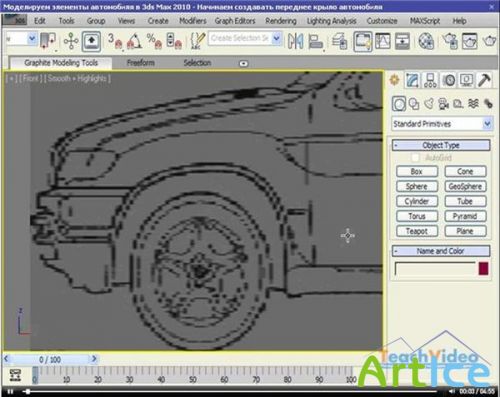Viewport: 500px width, 397px height.
Task: Open the [Front] viewport view menu
Action: (31, 79)
